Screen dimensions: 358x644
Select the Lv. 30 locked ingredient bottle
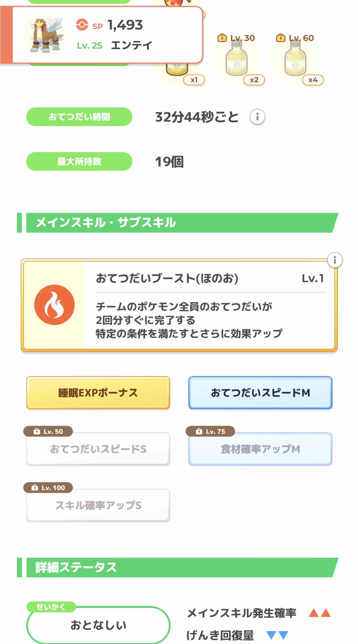tap(236, 60)
